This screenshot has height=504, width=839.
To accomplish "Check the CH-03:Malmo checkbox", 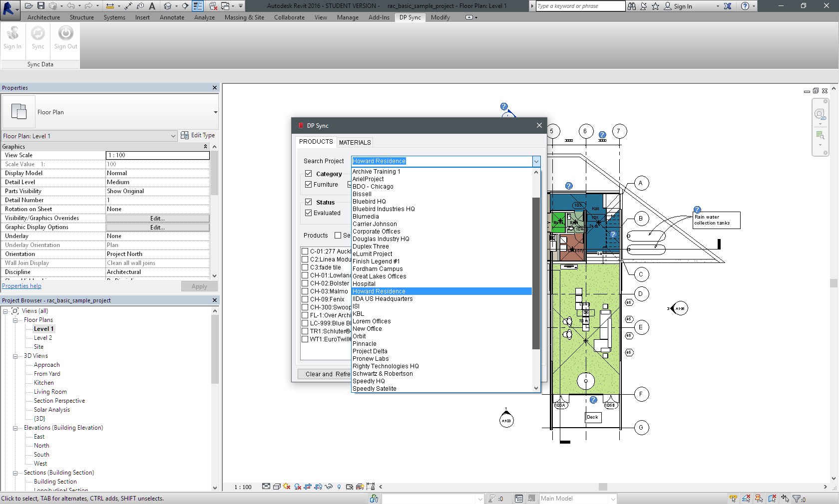I will (x=305, y=291).
